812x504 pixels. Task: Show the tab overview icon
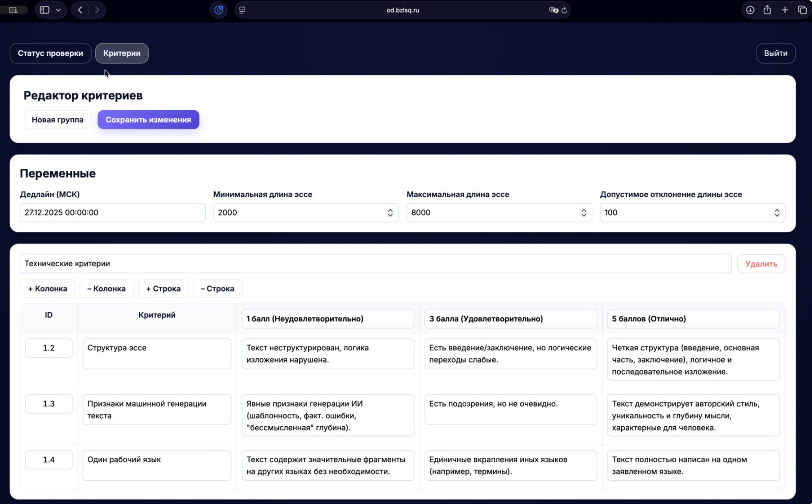(802, 10)
